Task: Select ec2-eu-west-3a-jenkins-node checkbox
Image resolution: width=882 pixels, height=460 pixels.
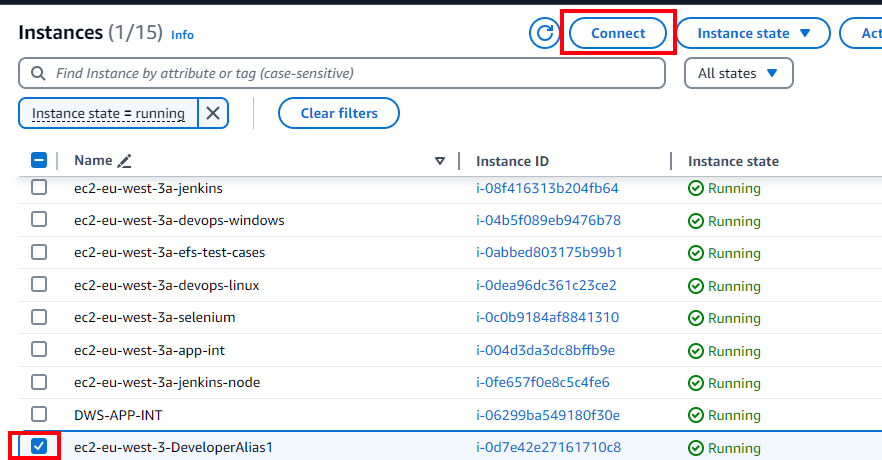Action: pos(39,382)
